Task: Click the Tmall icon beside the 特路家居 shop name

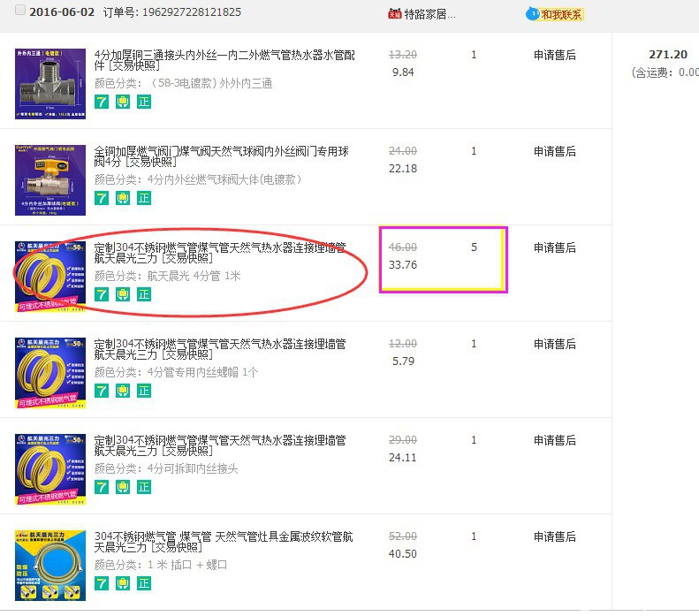Action: (394, 14)
